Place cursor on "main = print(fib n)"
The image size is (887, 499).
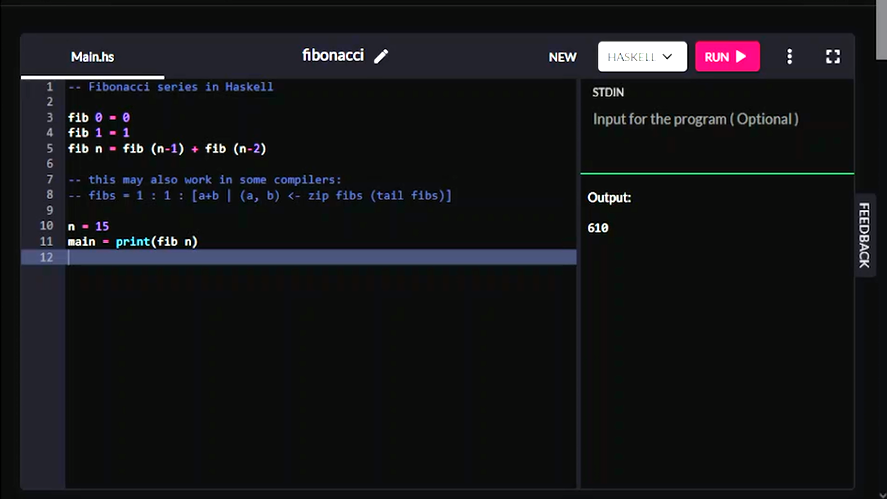133,242
